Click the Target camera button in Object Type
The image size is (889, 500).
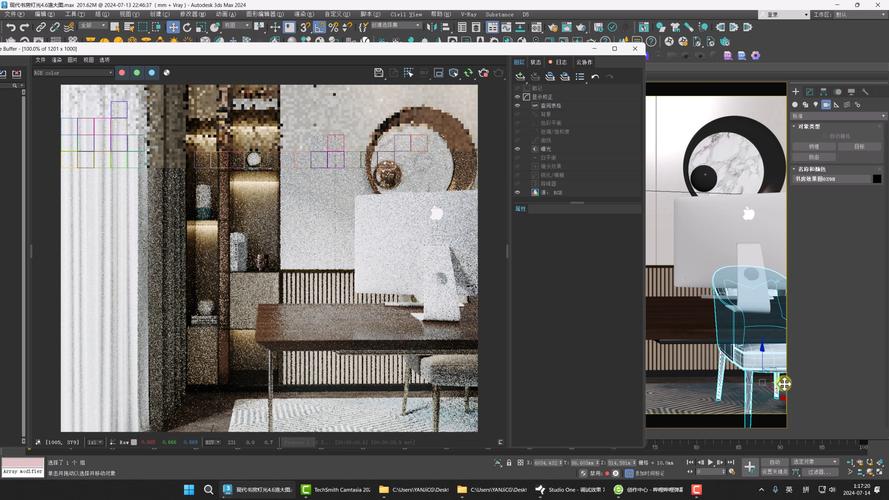tap(859, 146)
